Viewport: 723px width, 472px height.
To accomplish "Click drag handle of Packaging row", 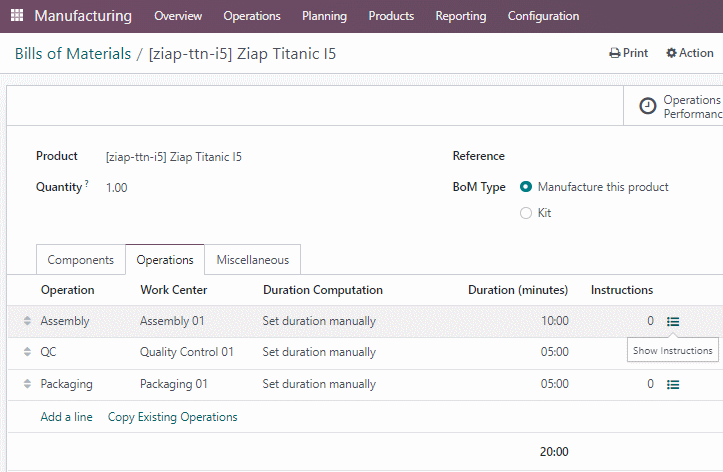I will tap(27, 384).
